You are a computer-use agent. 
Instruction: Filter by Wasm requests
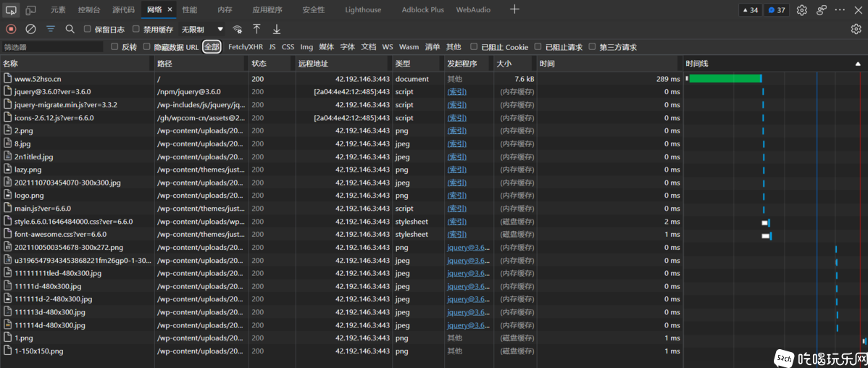409,47
